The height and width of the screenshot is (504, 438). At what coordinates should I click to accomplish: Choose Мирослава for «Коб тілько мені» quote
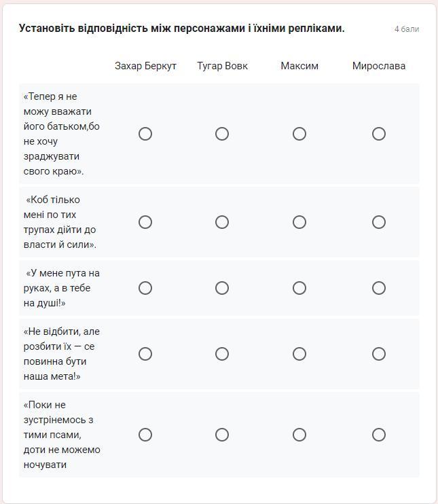(379, 222)
